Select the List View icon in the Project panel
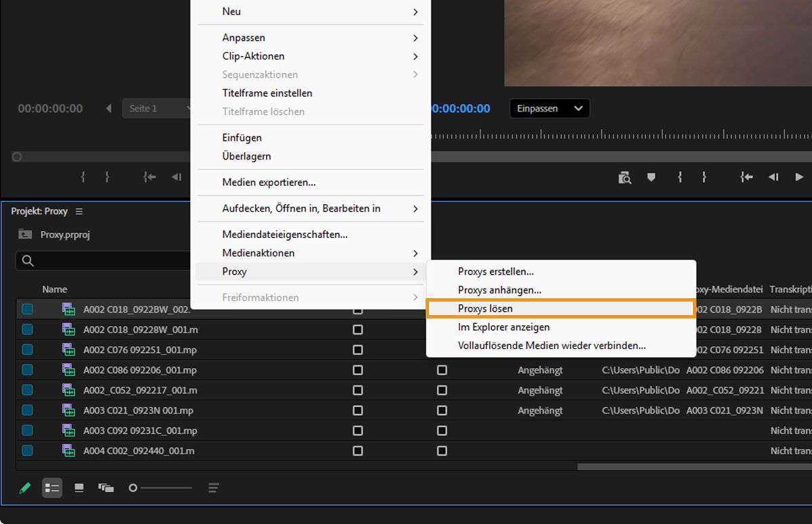 (52, 487)
